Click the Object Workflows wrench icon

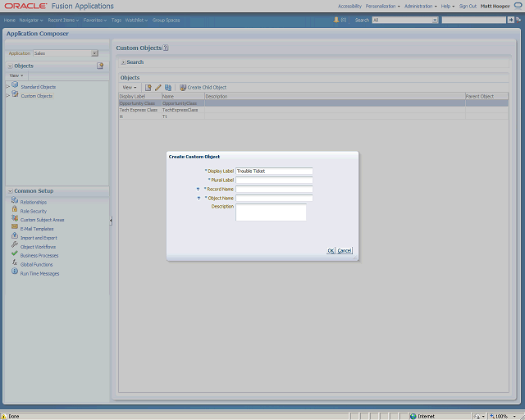coord(15,244)
